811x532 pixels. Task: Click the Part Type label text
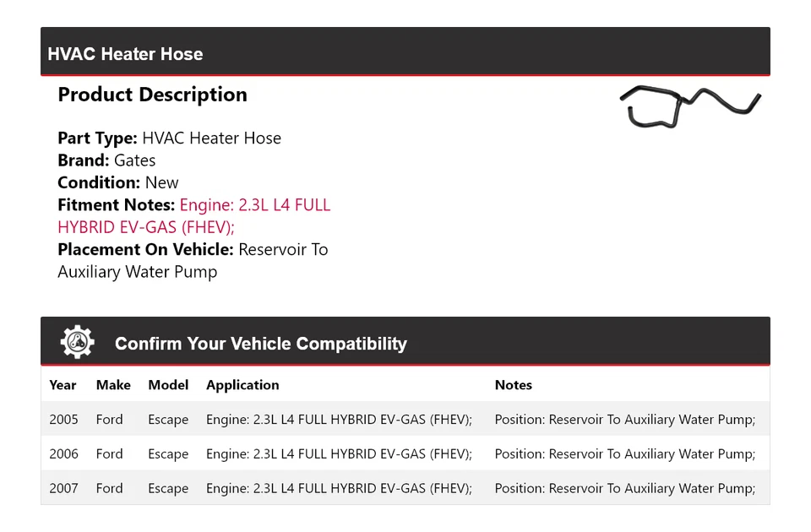point(97,138)
